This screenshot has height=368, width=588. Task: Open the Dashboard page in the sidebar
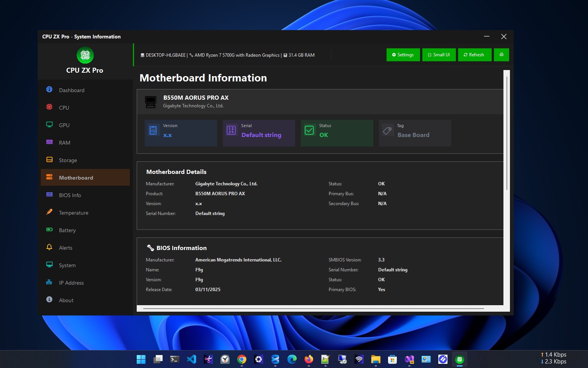pyautogui.click(x=85, y=90)
